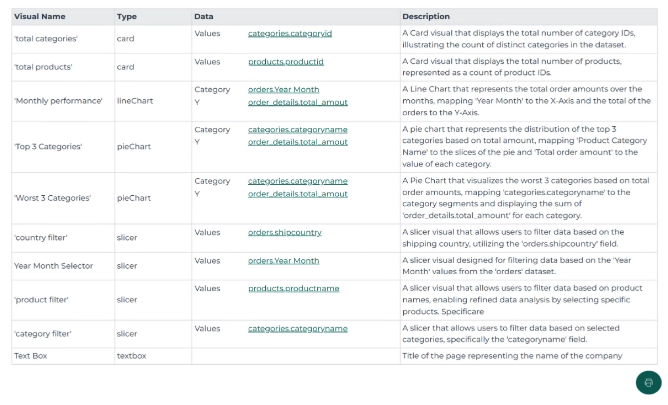The width and height of the screenshot is (668, 405).
Task: Follow the orders.shipcountry link
Action: tap(285, 232)
